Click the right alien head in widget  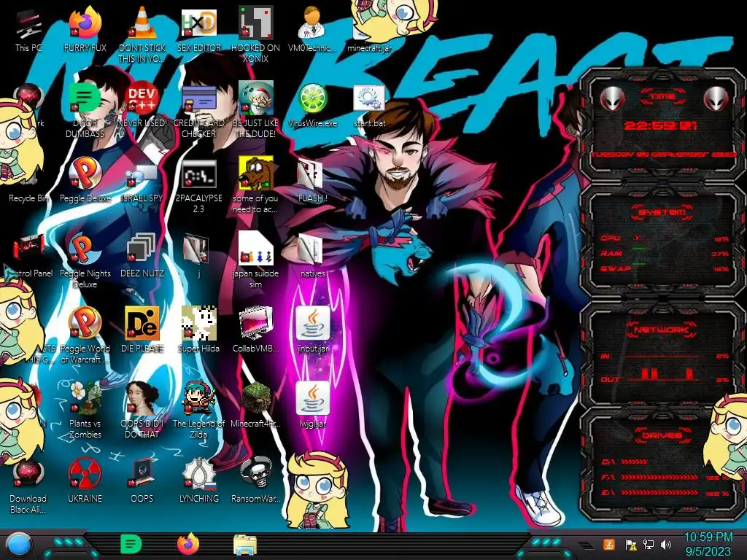(716, 98)
